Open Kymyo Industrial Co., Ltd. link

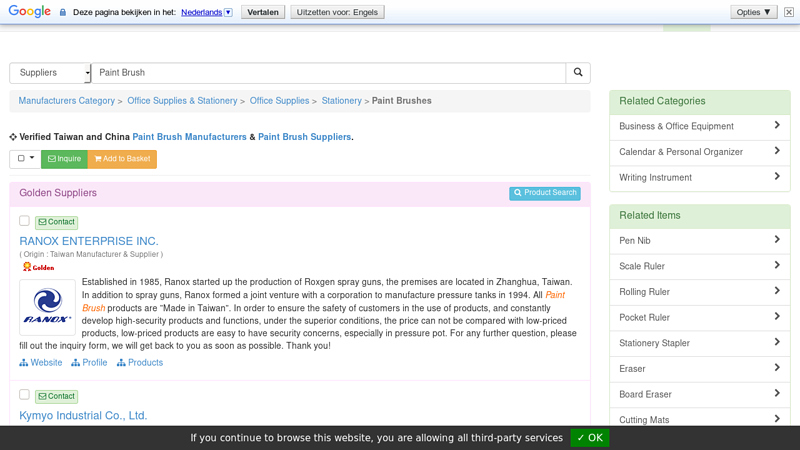tap(83, 415)
